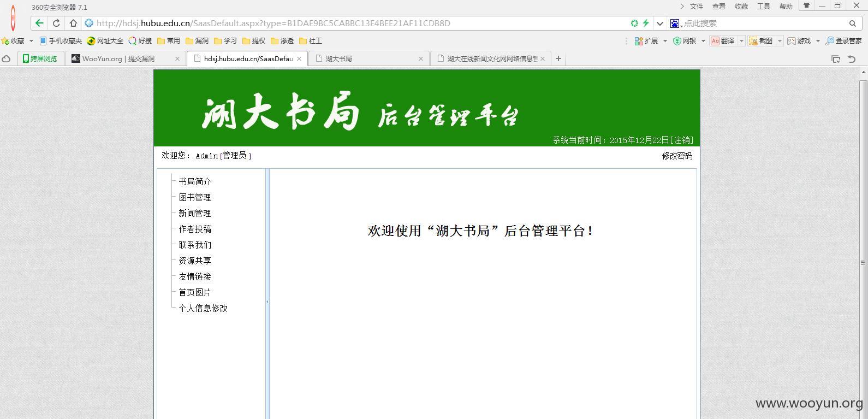Restore closed tab with undo arrow
The height and width of the screenshot is (419, 868).
(x=852, y=59)
